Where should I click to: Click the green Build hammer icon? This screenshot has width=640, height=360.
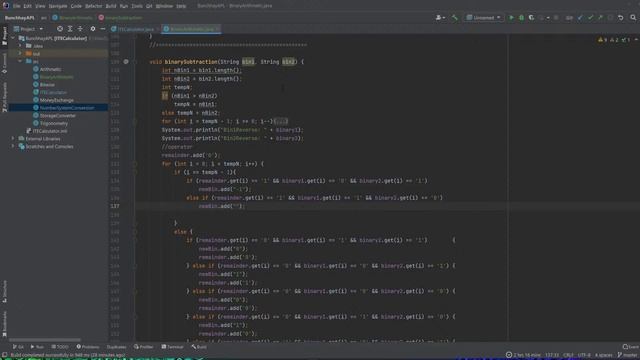(x=455, y=18)
